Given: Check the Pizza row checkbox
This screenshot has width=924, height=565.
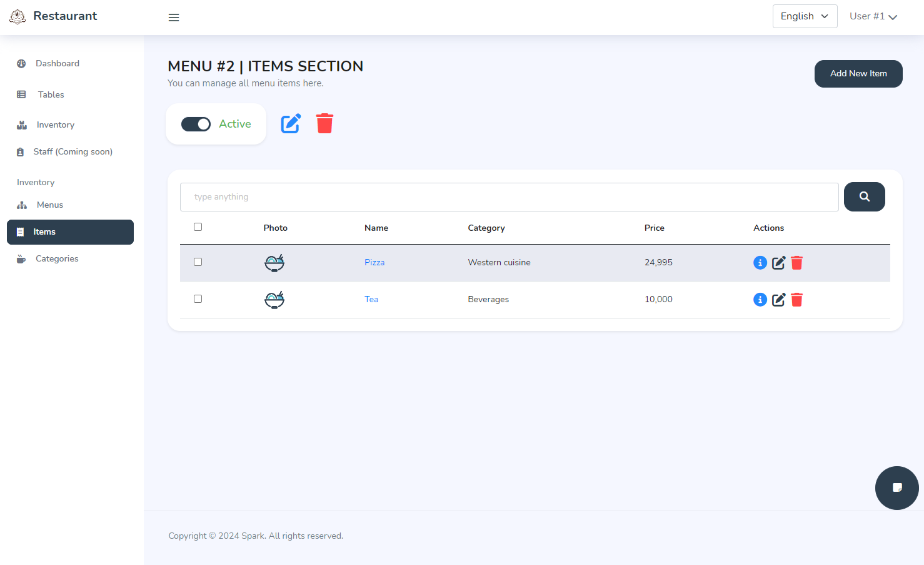Looking at the screenshot, I should [198, 262].
